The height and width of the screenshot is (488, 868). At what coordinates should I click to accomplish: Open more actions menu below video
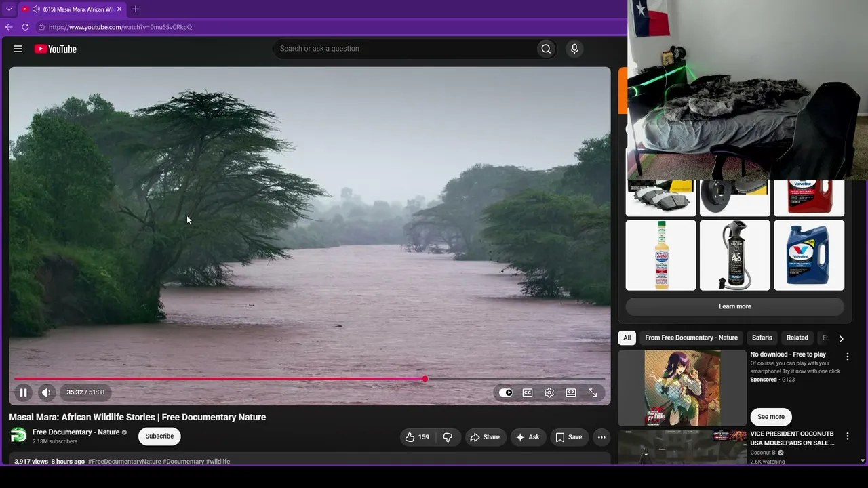(601, 437)
